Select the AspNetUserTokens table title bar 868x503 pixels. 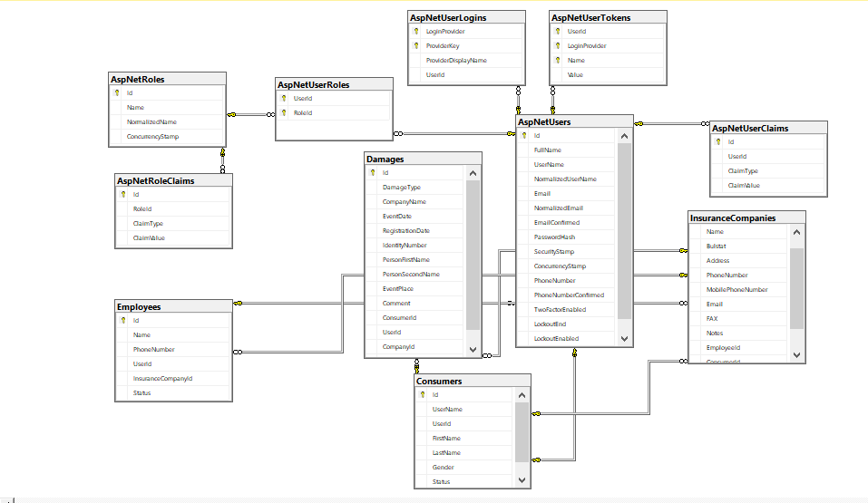608,18
